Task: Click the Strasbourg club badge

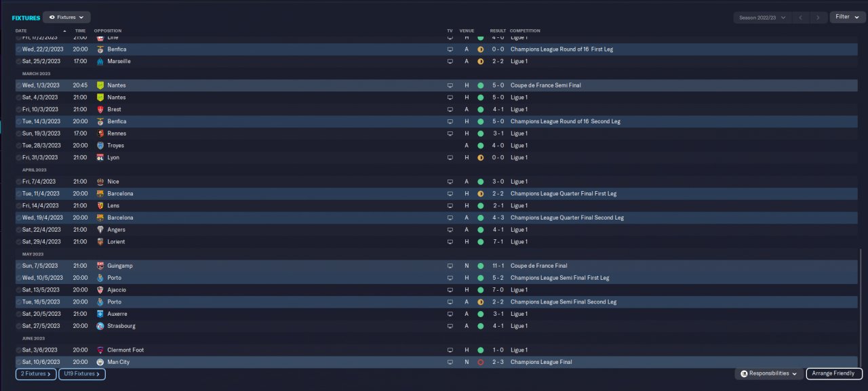Action: tap(100, 326)
